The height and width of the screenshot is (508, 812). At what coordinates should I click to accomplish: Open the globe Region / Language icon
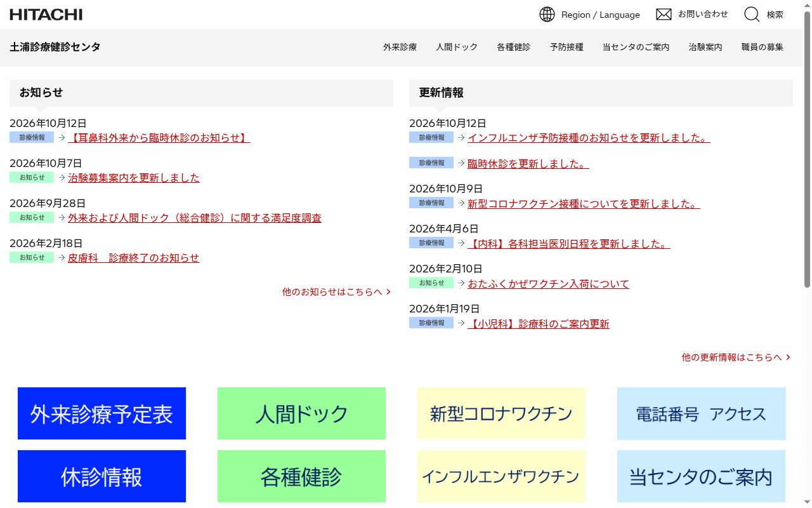[547, 14]
